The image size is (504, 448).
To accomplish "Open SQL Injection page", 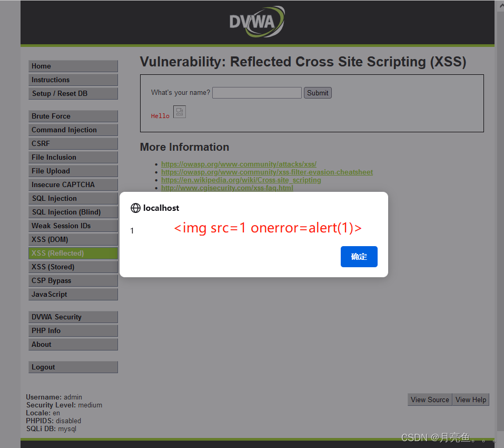I will 73,198.
